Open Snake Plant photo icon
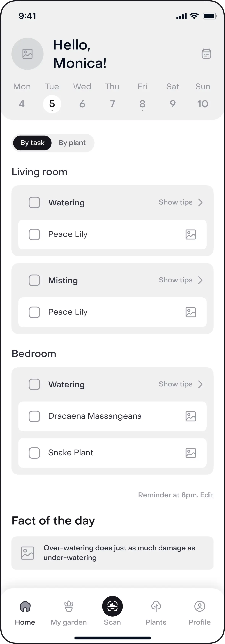The image size is (225, 644). [190, 453]
